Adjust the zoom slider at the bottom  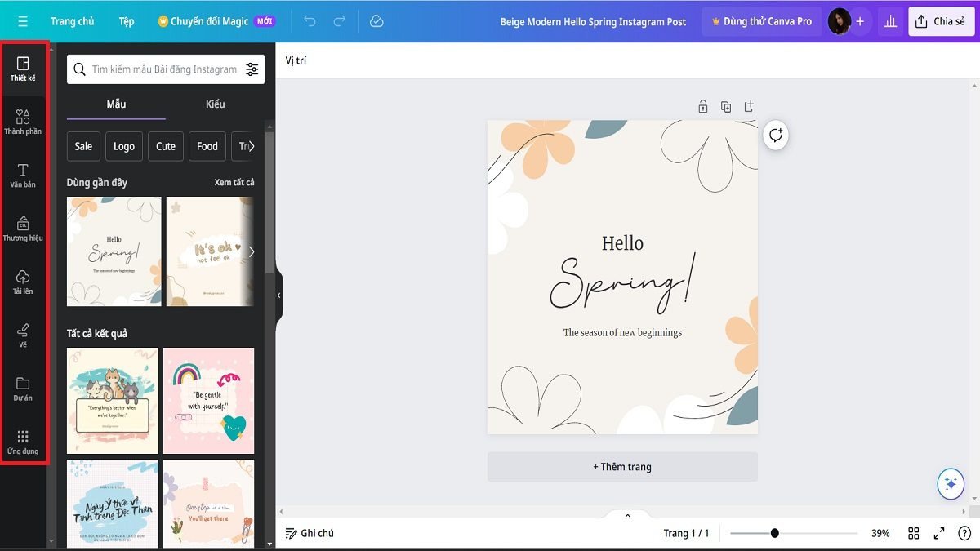773,533
